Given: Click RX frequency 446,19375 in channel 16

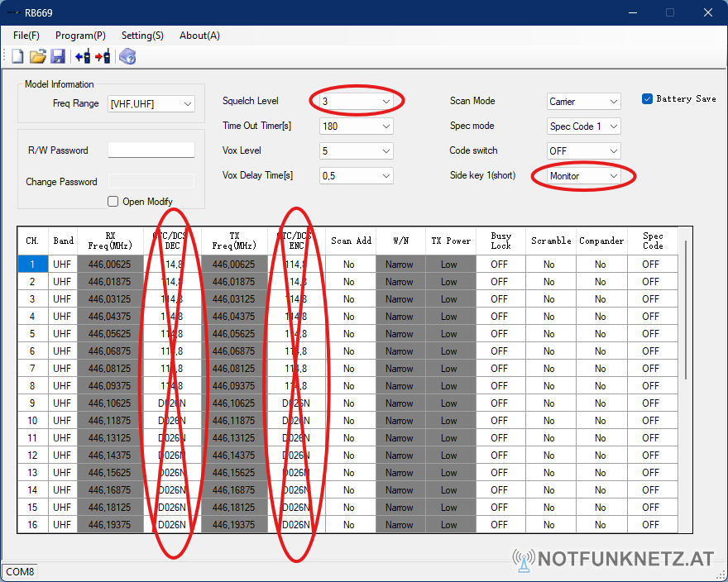Looking at the screenshot, I should pyautogui.click(x=110, y=524).
